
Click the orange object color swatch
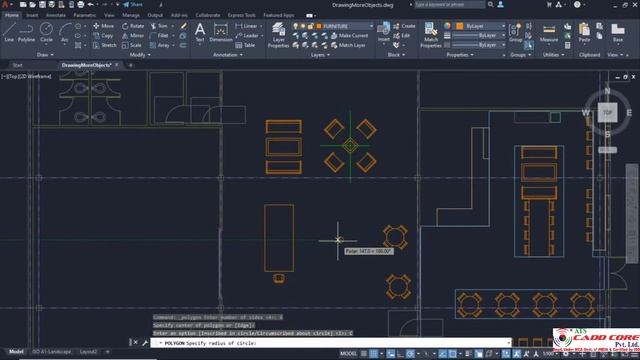459,26
